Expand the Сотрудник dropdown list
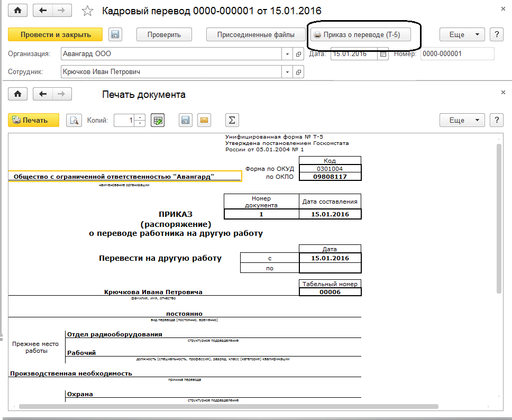The image size is (512, 420). click(288, 71)
